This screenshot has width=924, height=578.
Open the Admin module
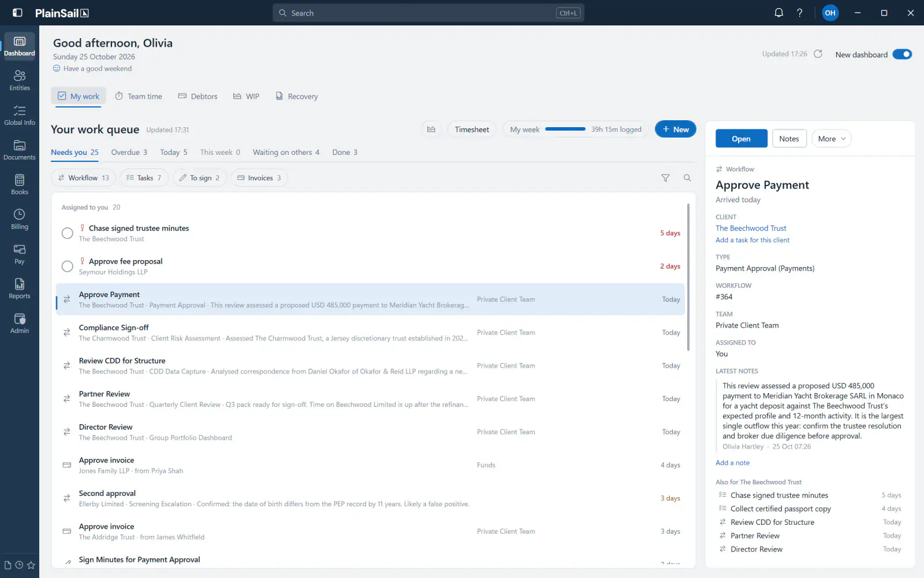click(x=20, y=323)
